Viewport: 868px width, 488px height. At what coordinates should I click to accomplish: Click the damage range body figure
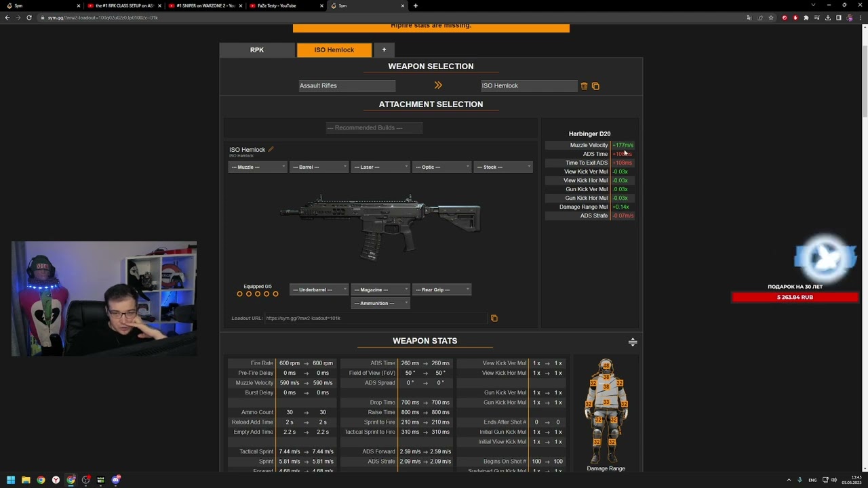pyautogui.click(x=606, y=411)
